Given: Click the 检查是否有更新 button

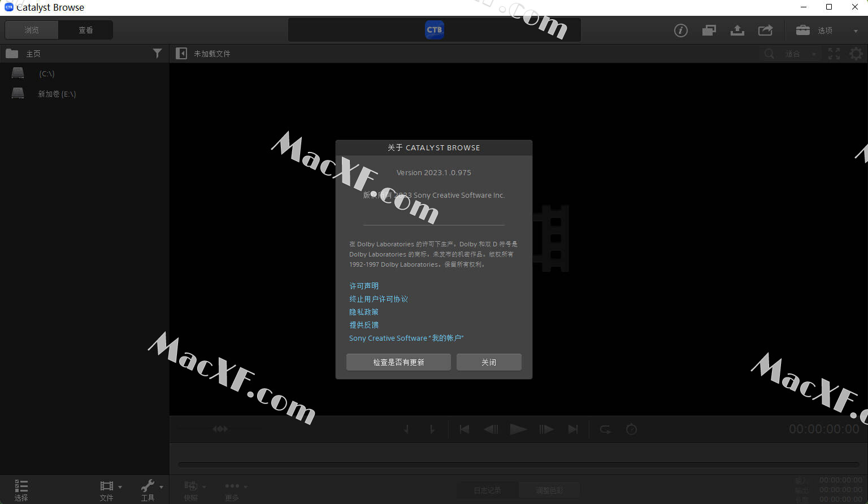Looking at the screenshot, I should pos(398,362).
